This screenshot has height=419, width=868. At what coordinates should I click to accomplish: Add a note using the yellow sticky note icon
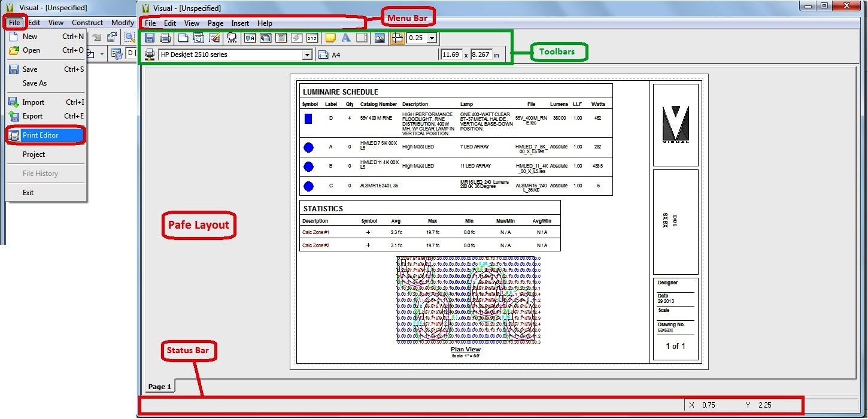click(x=330, y=38)
